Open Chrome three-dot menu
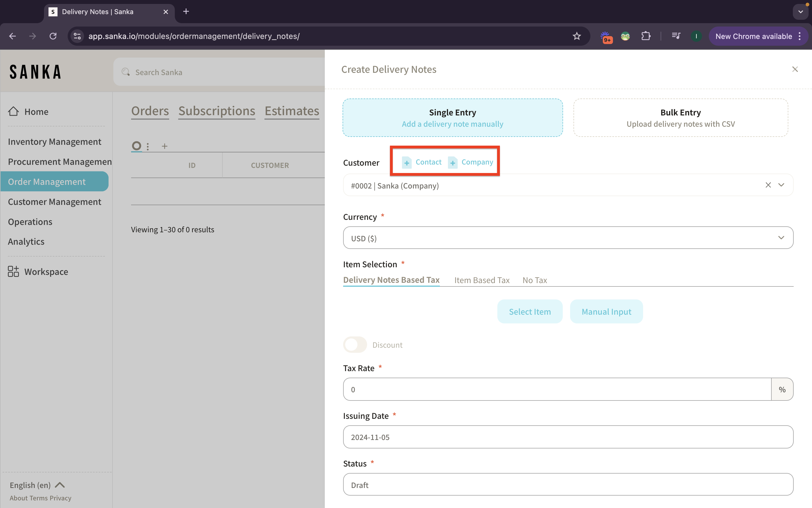 800,36
